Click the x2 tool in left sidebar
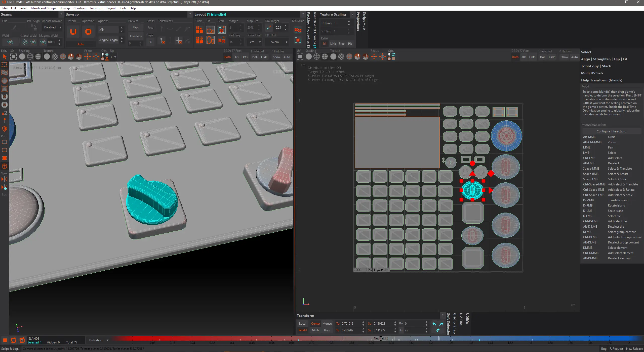Viewport: 644px width, 352px height. [5, 113]
